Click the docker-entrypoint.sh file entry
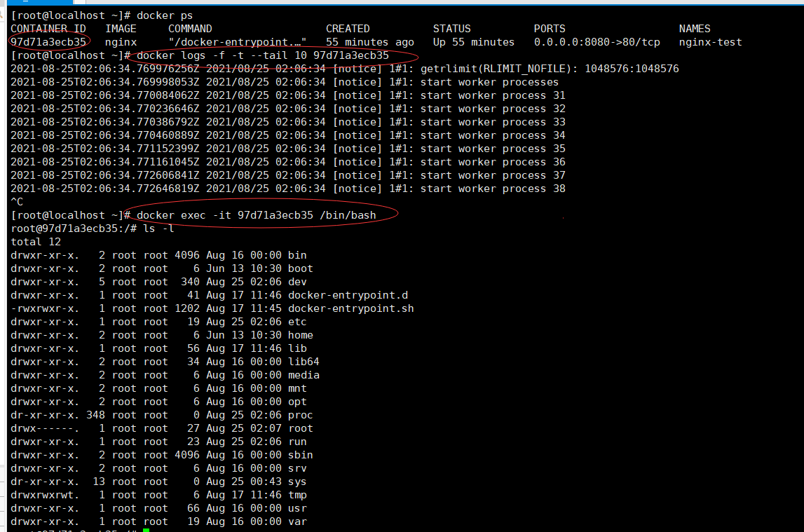 click(350, 308)
